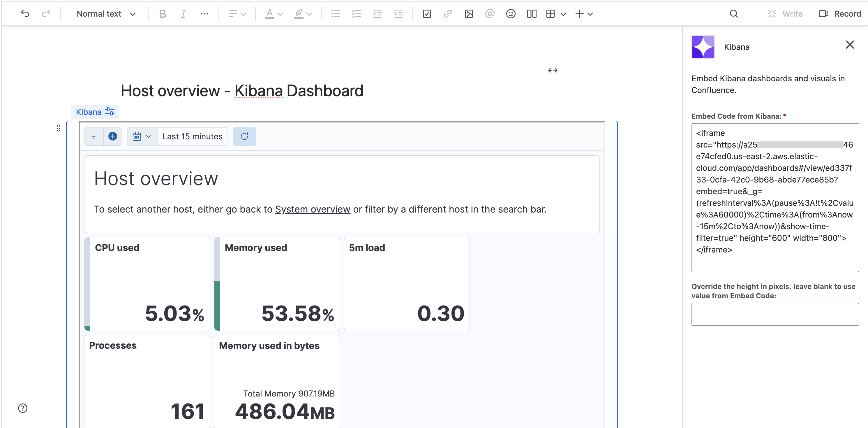Insert page layout columns
Image resolution: width=868 pixels, height=428 pixels.
532,14
